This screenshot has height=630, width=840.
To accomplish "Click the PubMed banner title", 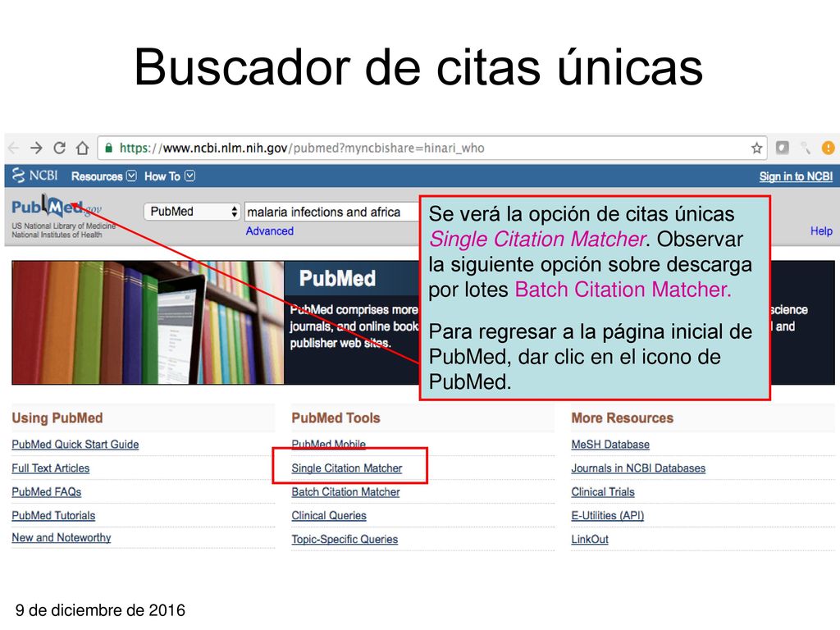I will [337, 279].
